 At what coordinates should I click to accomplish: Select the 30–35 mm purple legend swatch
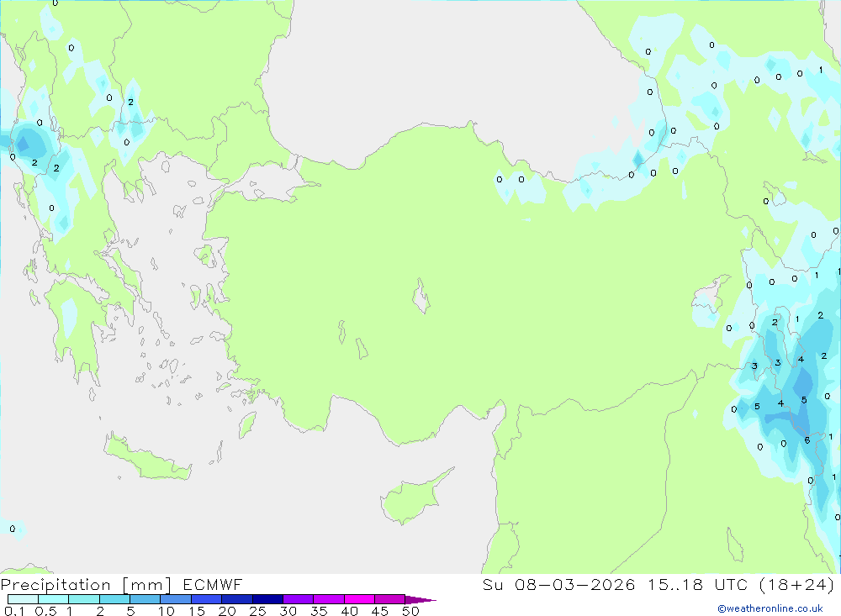coord(298,599)
